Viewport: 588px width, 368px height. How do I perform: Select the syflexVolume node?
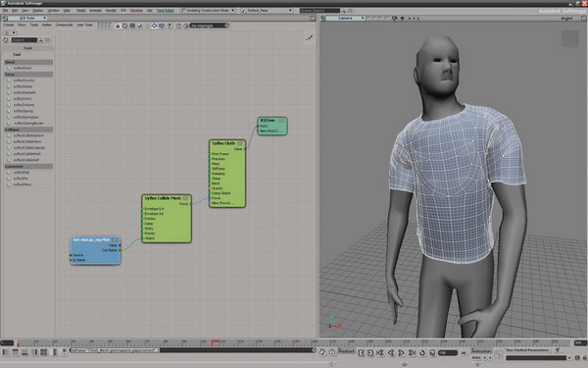(x=24, y=105)
